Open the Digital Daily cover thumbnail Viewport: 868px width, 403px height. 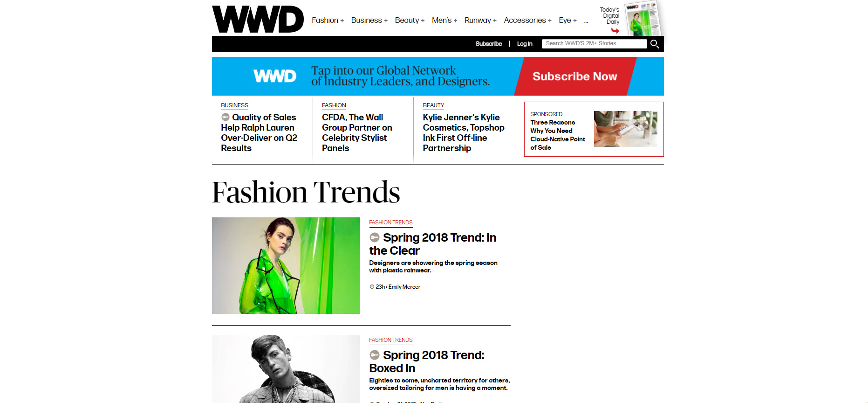pyautogui.click(x=643, y=18)
